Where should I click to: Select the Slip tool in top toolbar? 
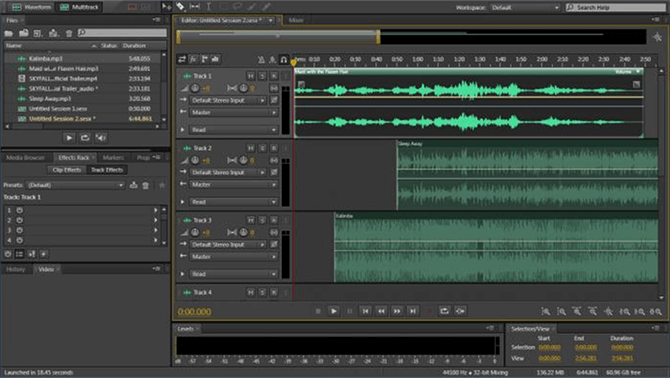[195, 7]
